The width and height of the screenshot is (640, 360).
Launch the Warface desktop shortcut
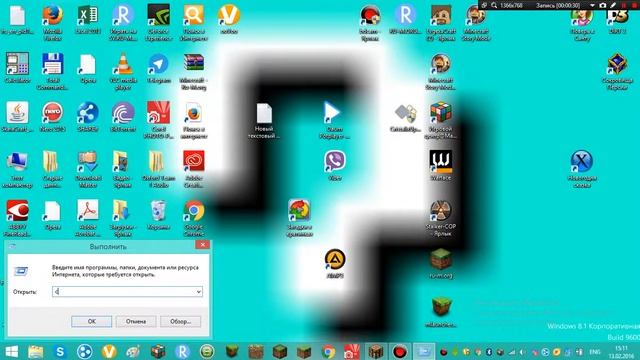coord(440,162)
